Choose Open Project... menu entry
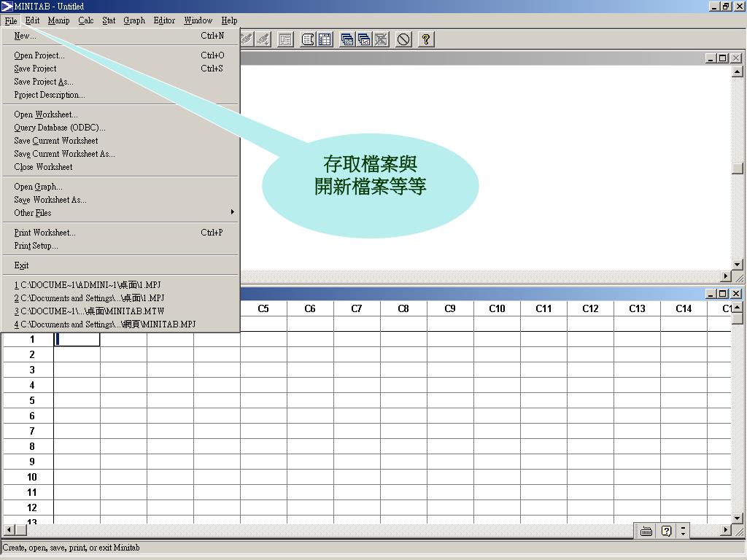The image size is (747, 560). pyautogui.click(x=120, y=55)
